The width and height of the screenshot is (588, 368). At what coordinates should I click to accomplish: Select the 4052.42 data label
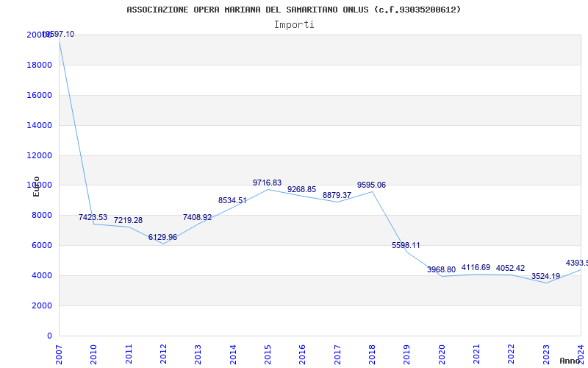pyautogui.click(x=510, y=268)
